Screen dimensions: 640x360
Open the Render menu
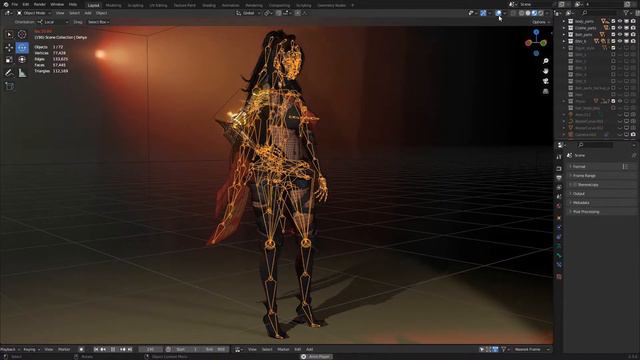[x=40, y=4]
